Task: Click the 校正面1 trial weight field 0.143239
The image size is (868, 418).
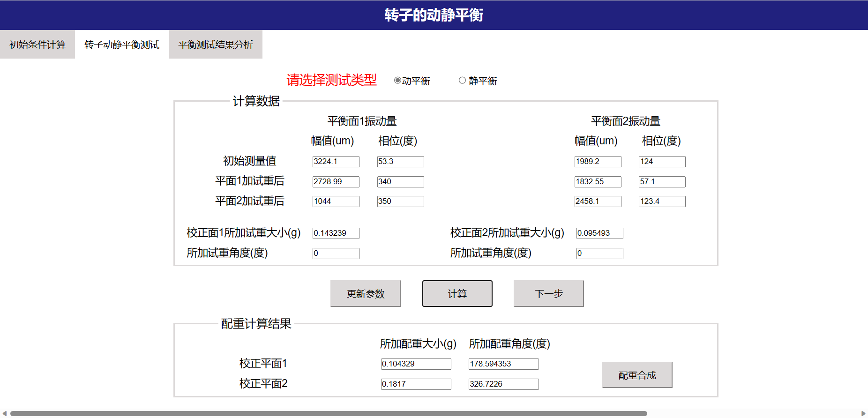Action: (x=336, y=233)
